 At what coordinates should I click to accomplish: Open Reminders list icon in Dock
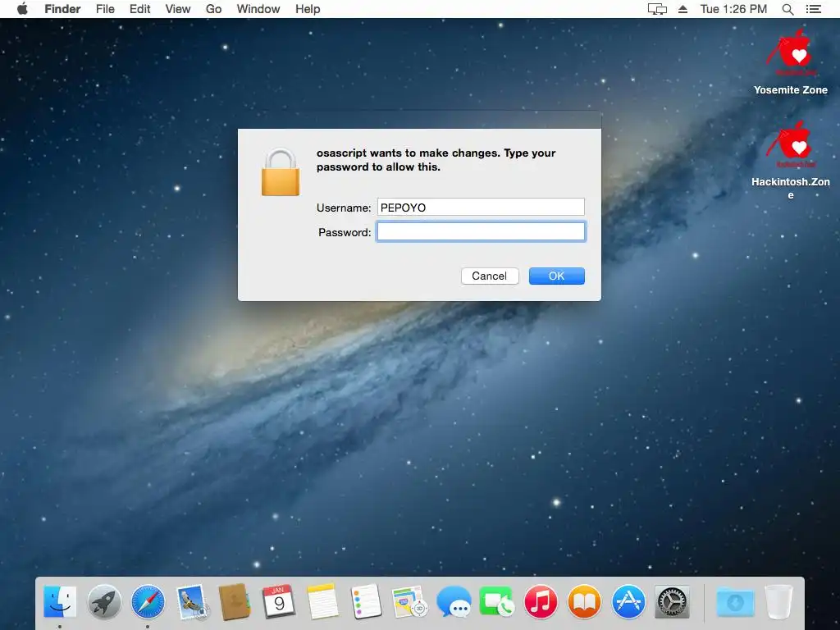pyautogui.click(x=367, y=601)
